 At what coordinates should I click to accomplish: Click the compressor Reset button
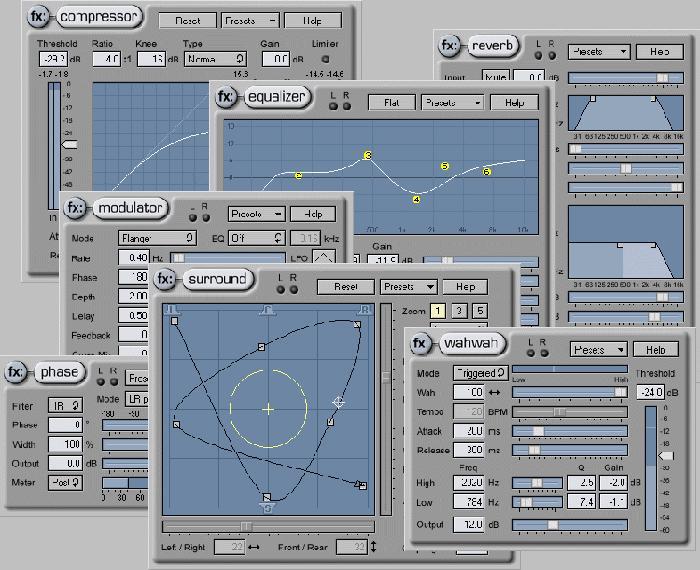tap(188, 21)
